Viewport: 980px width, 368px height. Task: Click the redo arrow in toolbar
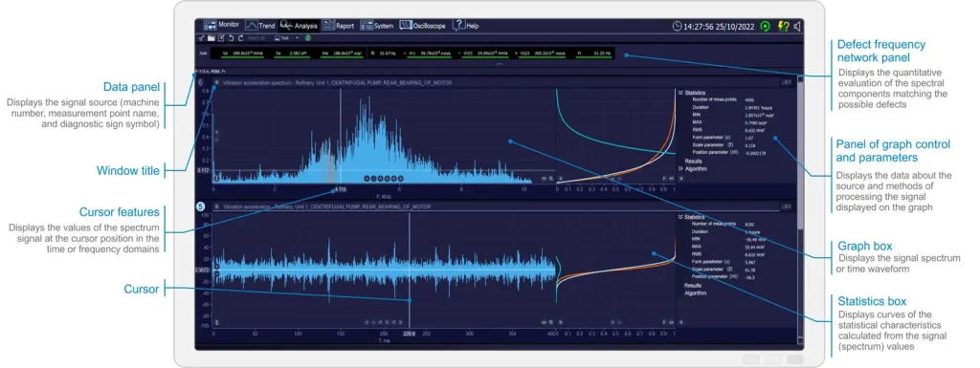point(240,38)
